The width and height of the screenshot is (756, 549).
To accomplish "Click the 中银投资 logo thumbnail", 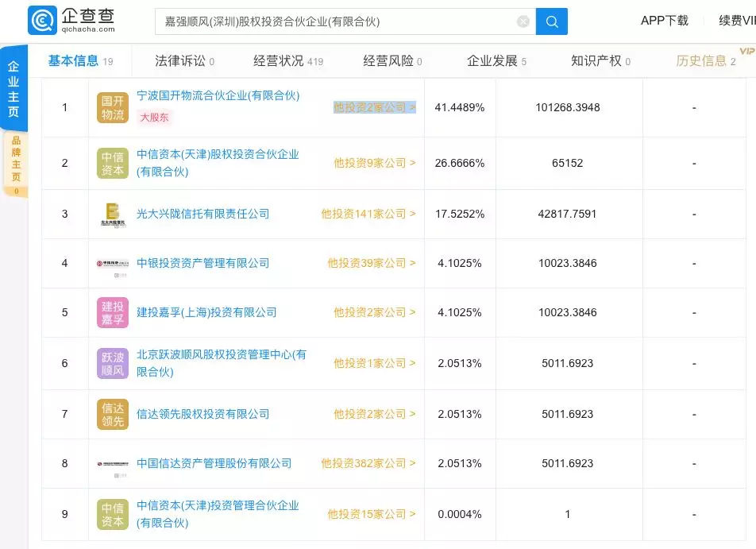I will tap(112, 264).
